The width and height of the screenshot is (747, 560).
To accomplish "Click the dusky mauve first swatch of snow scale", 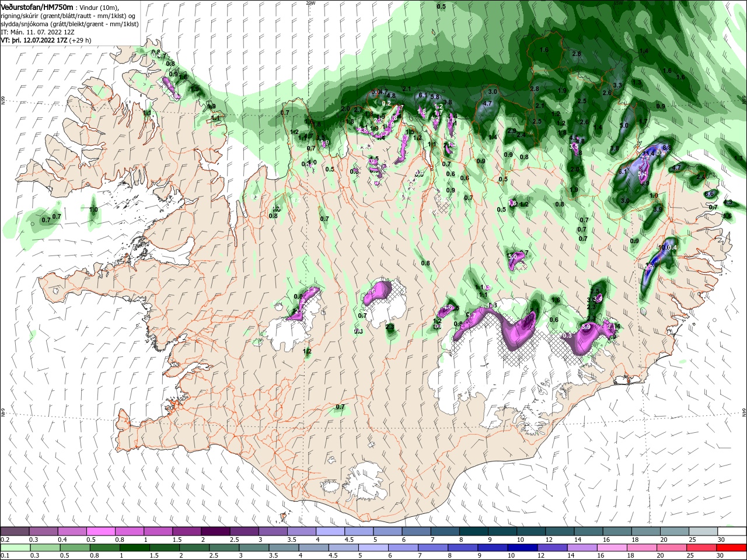I will tap(16, 531).
